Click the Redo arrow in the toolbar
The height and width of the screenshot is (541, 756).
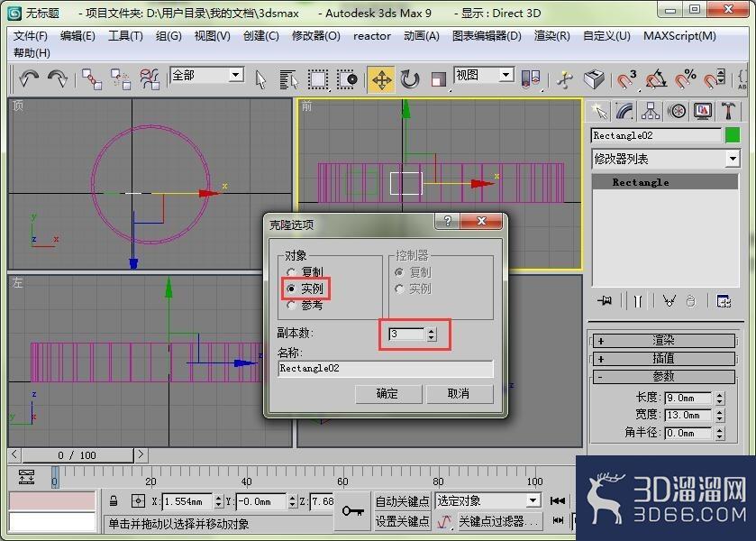pos(58,78)
